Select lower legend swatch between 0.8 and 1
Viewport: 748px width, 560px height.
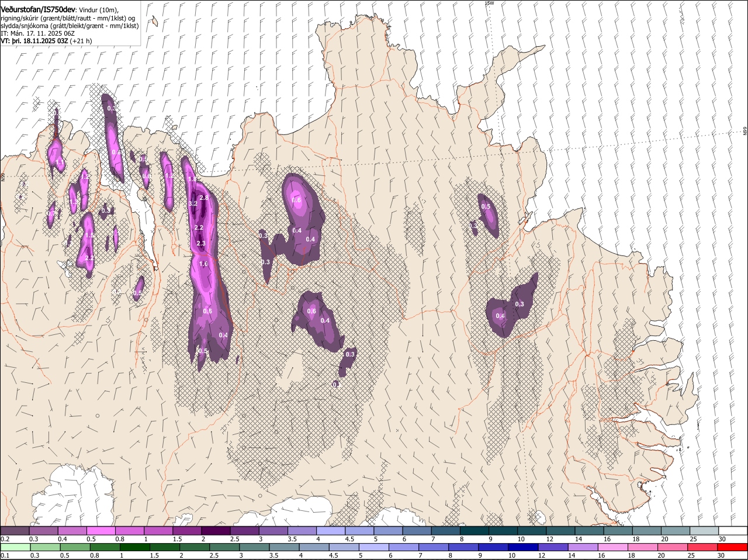click(x=105, y=547)
